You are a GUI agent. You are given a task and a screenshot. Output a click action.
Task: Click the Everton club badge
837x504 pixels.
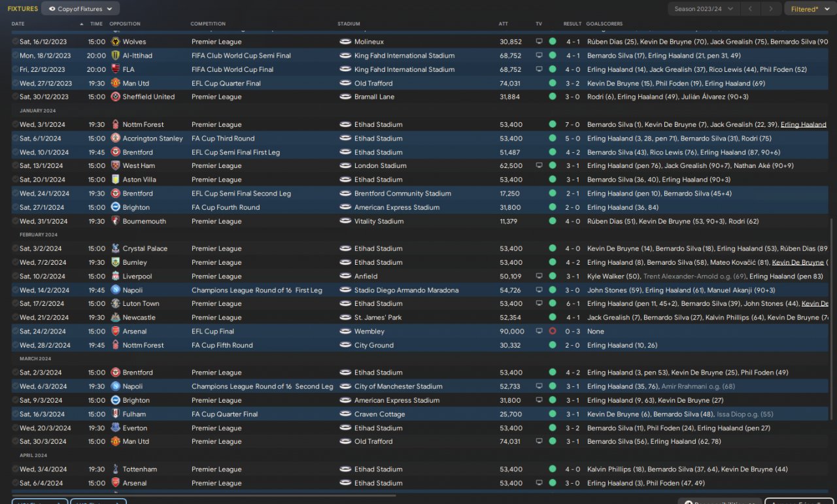(x=116, y=428)
